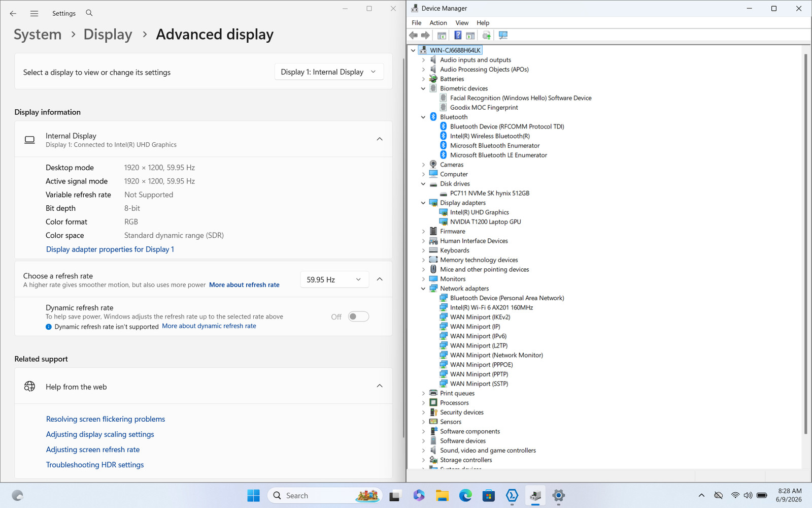The height and width of the screenshot is (508, 812).
Task: Go to System in the Settings breadcrumb
Action: tap(38, 35)
